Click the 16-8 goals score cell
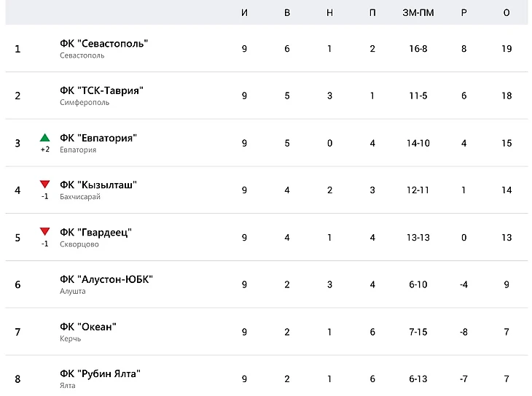Screen dimensions: 532x396 (418, 49)
